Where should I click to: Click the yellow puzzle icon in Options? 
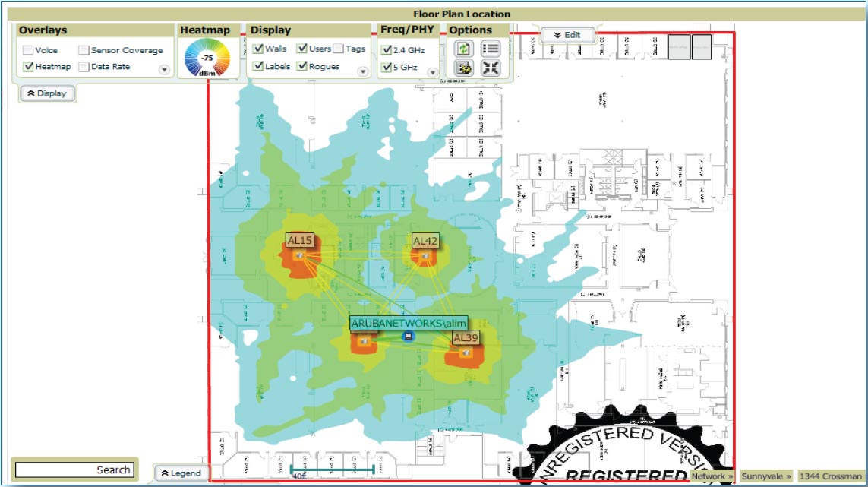pyautogui.click(x=464, y=68)
